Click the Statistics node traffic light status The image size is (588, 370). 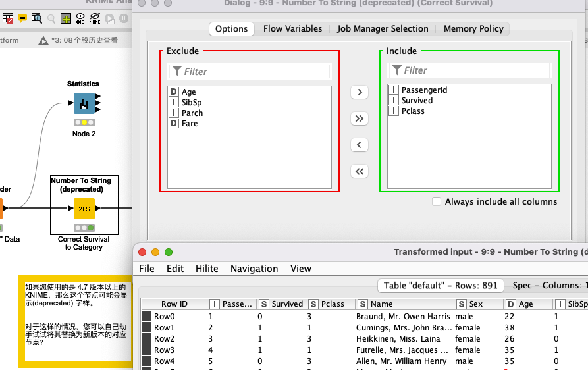tap(84, 122)
